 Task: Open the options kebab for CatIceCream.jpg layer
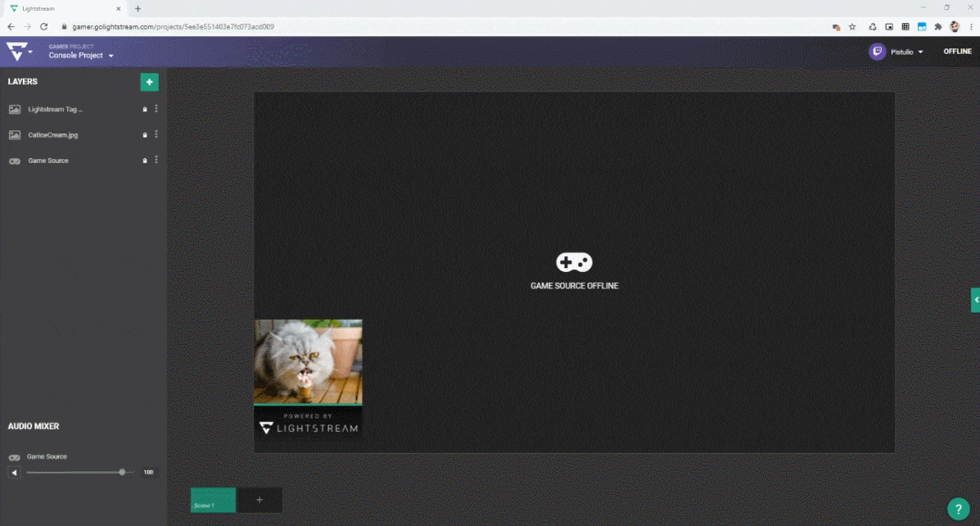click(156, 134)
